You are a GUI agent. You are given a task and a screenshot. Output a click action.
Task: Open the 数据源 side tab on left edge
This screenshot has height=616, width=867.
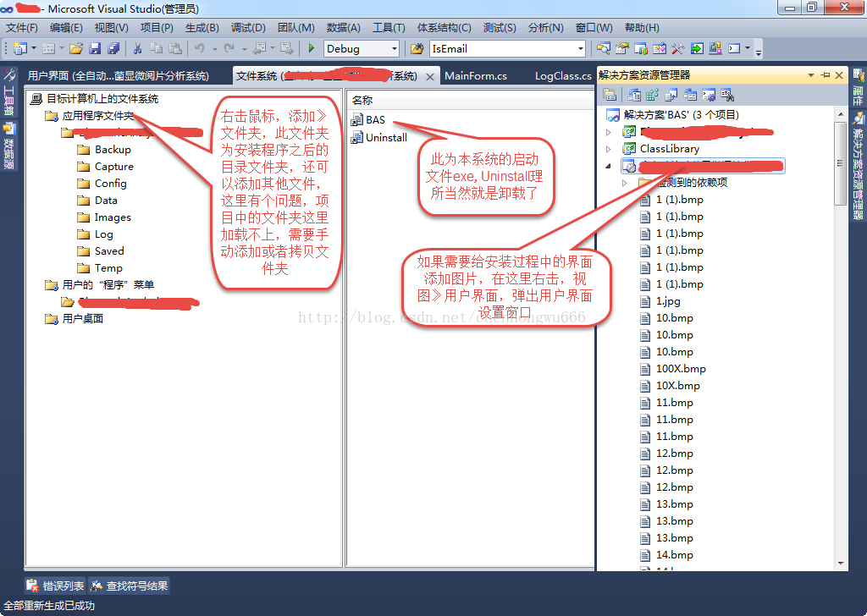click(x=8, y=146)
